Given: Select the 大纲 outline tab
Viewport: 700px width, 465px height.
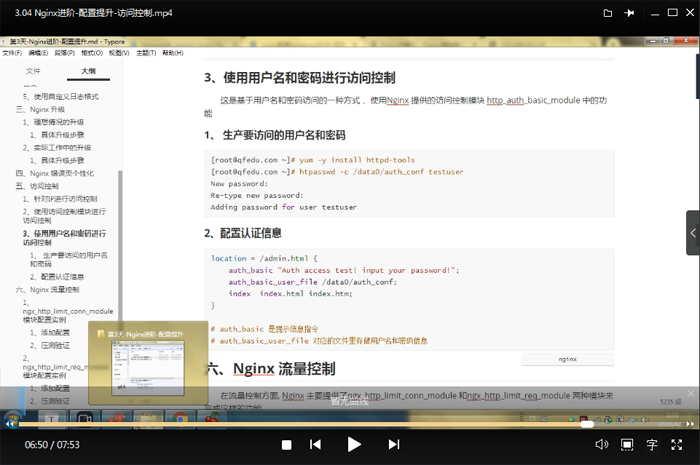Looking at the screenshot, I should click(x=88, y=72).
